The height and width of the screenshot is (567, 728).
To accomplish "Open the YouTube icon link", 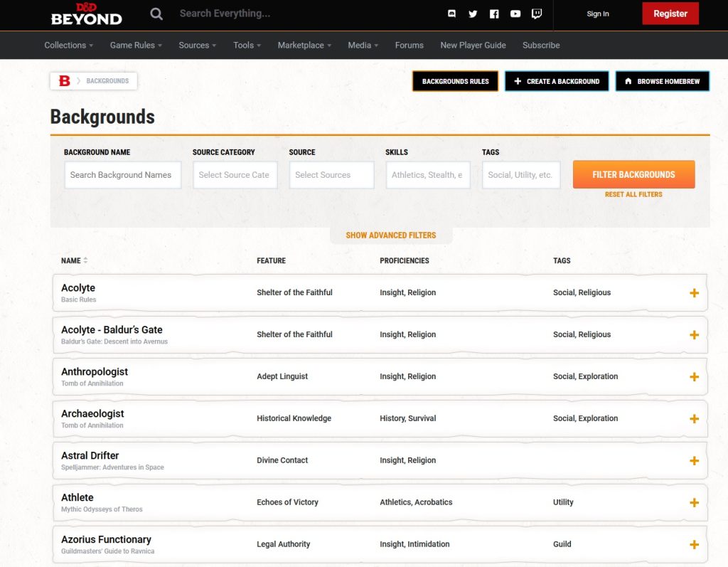I will tap(515, 14).
